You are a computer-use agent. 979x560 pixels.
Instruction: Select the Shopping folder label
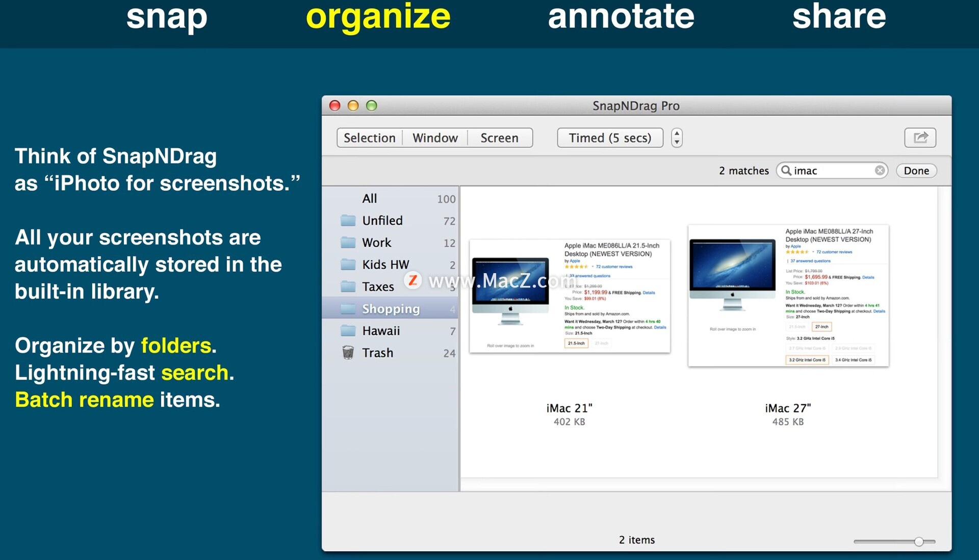391,309
